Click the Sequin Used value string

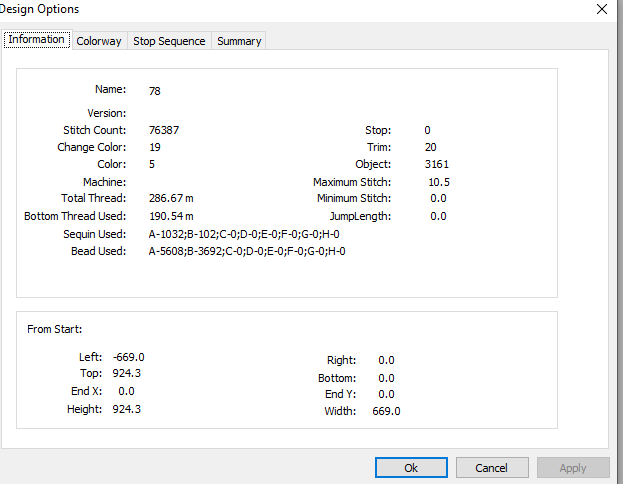point(244,234)
